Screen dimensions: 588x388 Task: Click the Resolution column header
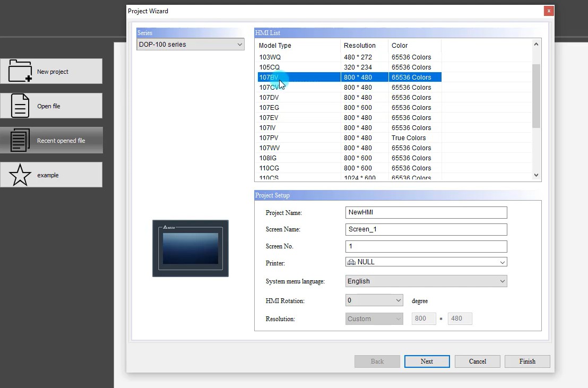[x=365, y=46]
